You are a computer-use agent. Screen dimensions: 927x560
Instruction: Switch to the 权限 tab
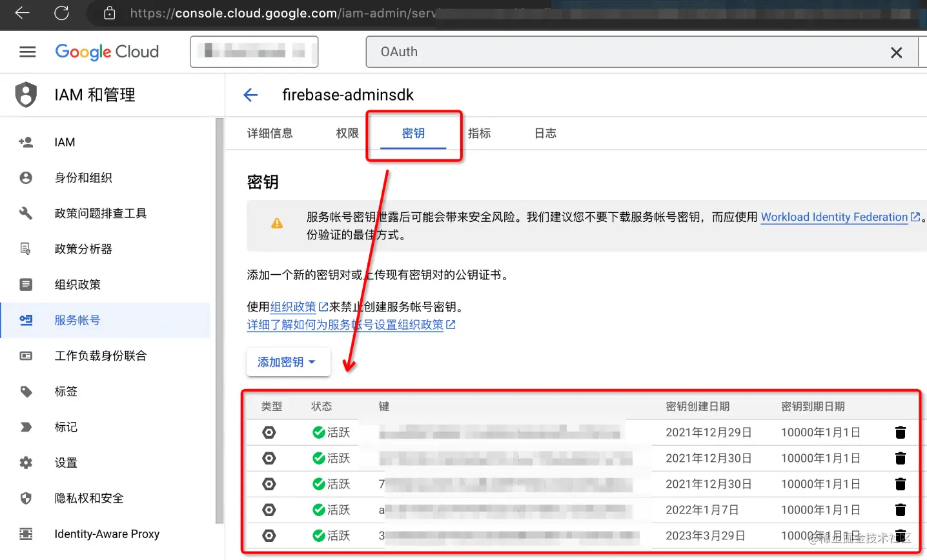347,134
